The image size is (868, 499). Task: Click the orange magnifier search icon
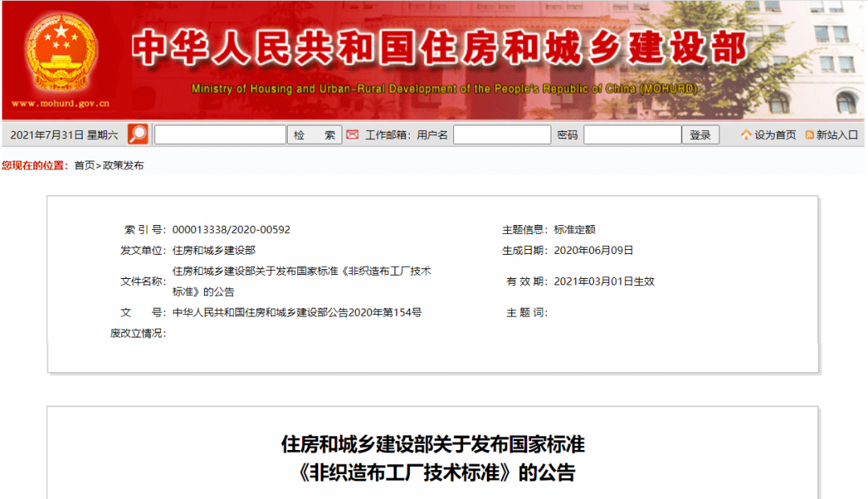tap(138, 134)
